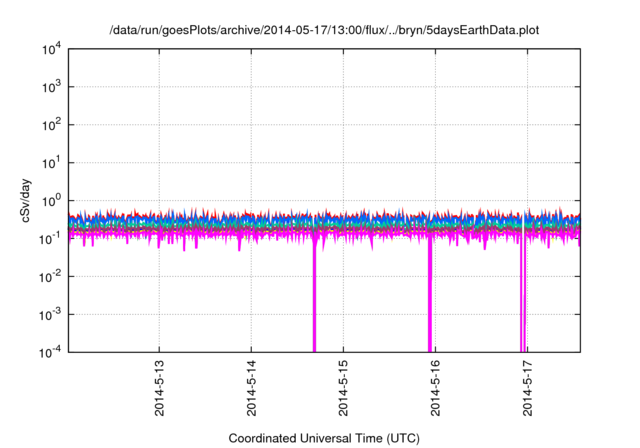Viewport: 640px width, 448px height.
Task: Click the cSv/day y-axis label
Action: tap(26, 200)
